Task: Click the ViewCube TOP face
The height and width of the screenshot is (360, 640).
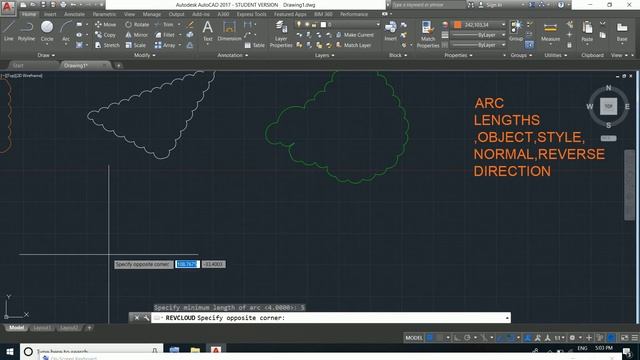Action: pyautogui.click(x=608, y=106)
